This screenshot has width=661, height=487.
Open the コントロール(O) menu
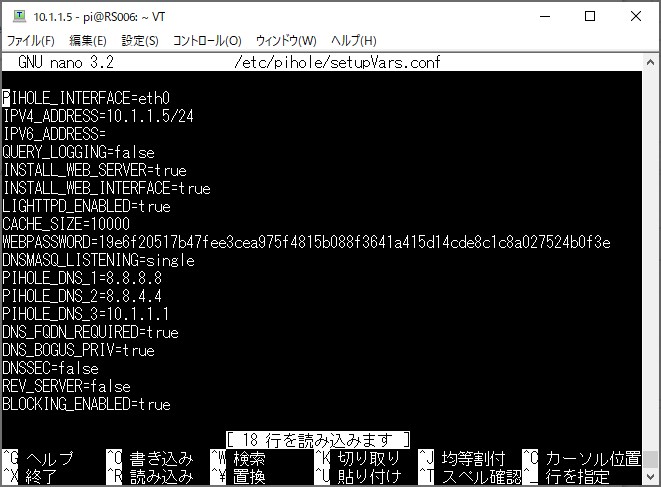coord(207,40)
